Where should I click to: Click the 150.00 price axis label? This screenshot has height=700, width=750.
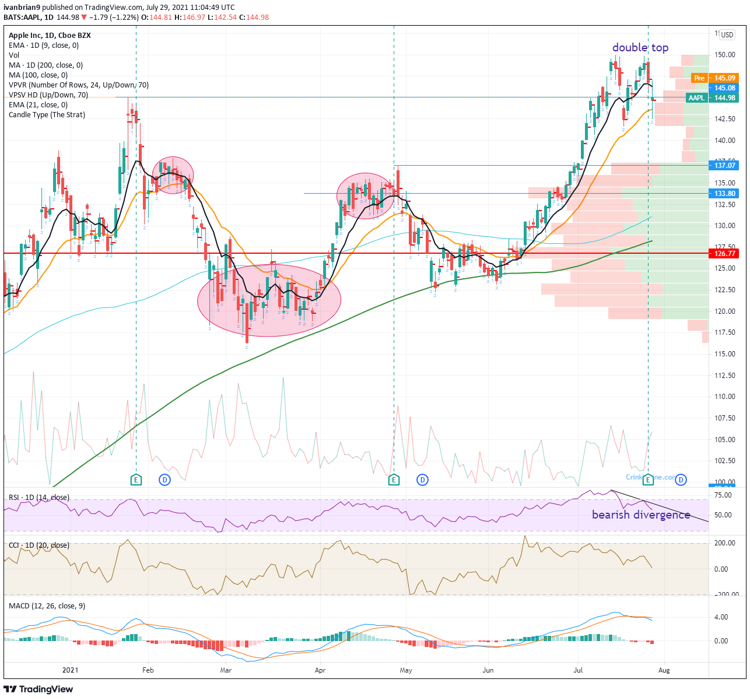pyautogui.click(x=725, y=55)
